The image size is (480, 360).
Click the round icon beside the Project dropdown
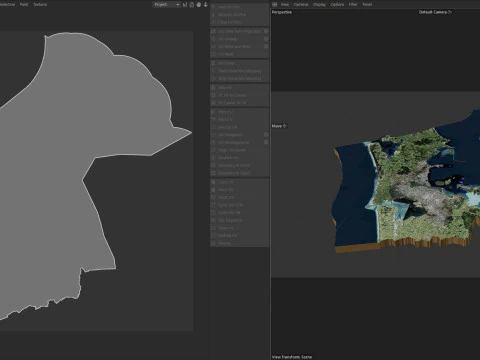pos(199,4)
